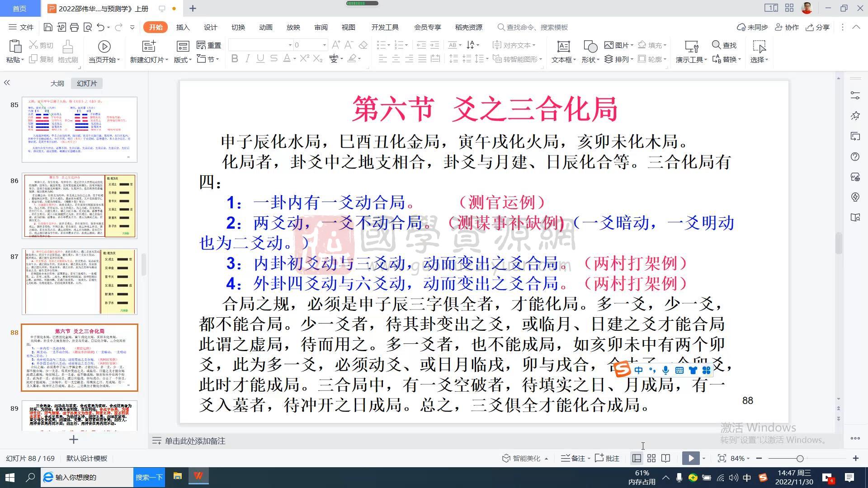Expand the Arrange (排列) dropdown
The height and width of the screenshot is (488, 868).
tap(632, 59)
